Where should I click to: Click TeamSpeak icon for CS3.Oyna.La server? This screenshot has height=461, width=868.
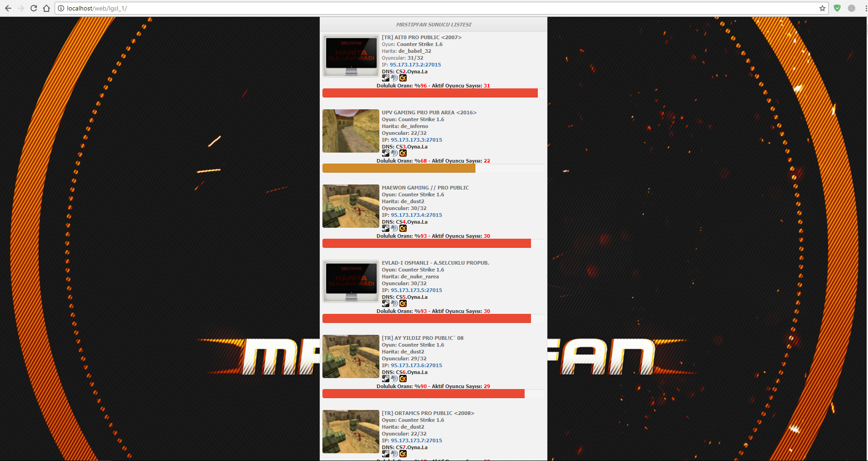point(394,153)
